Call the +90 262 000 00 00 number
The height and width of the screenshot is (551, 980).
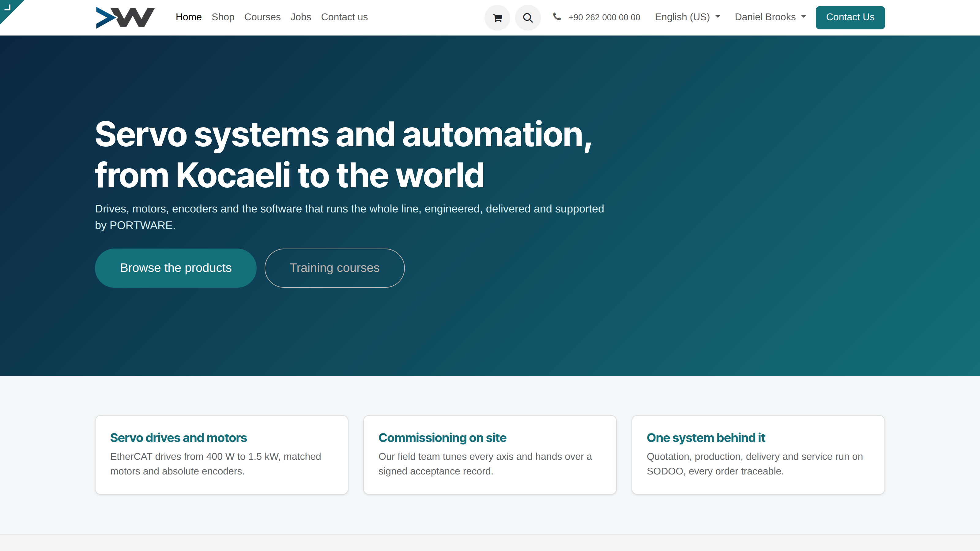click(x=604, y=17)
